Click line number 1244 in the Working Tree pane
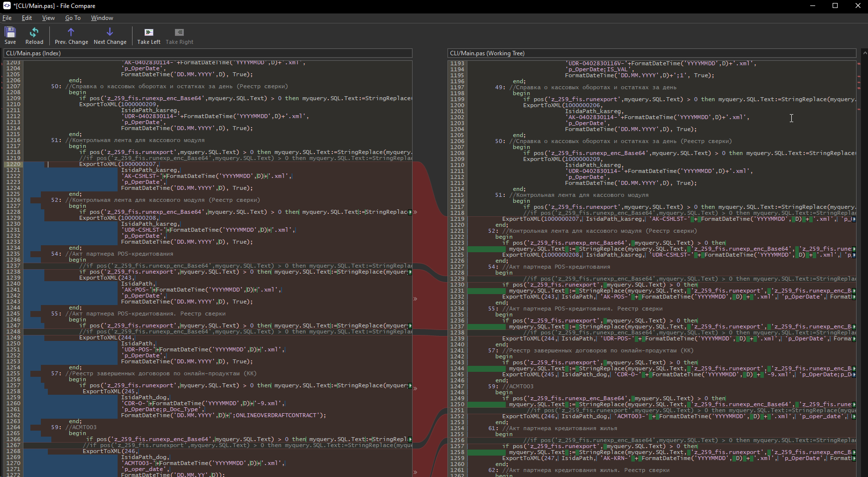Viewport: 868px width, 477px height. click(457, 368)
